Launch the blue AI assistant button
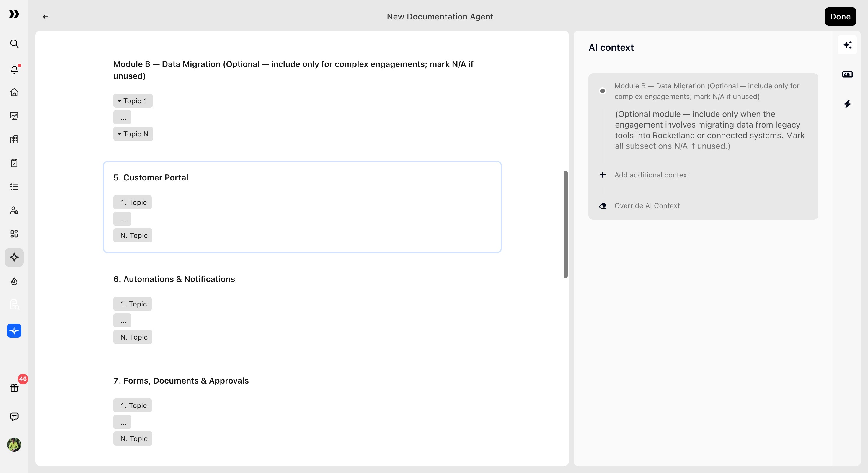This screenshot has width=868, height=473. (14, 331)
